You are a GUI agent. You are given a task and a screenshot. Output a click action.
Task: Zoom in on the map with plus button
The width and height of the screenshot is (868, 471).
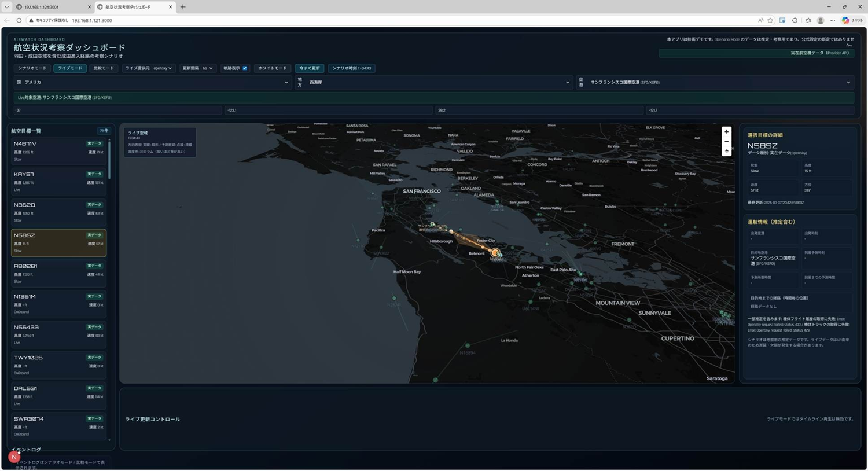726,132
